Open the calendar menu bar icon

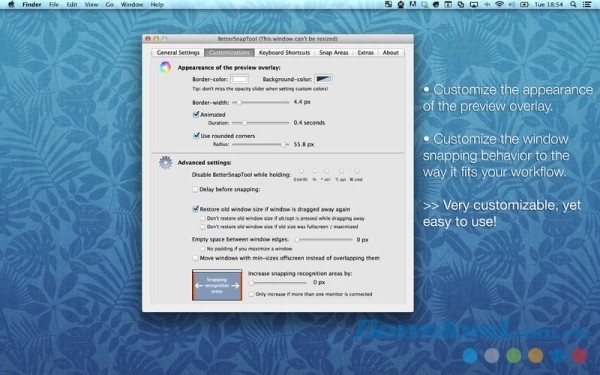click(448, 5)
